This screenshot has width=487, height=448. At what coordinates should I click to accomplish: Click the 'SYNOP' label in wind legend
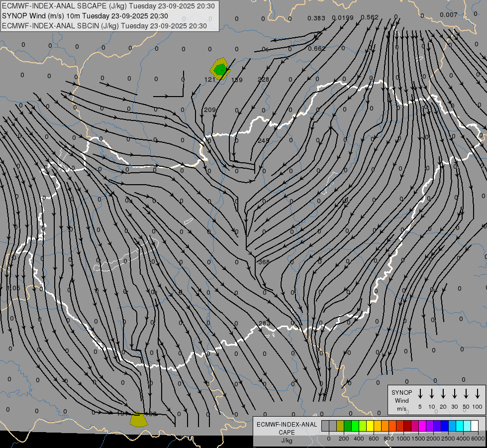401,392
